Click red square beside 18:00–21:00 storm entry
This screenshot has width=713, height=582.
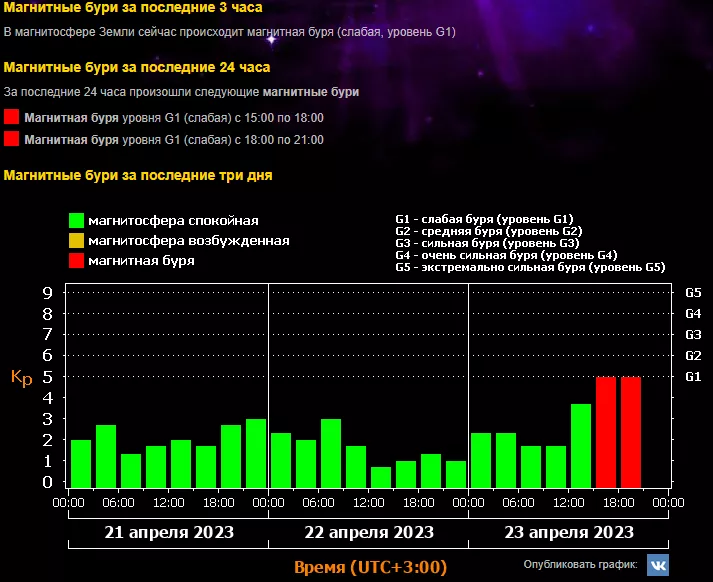[11, 139]
